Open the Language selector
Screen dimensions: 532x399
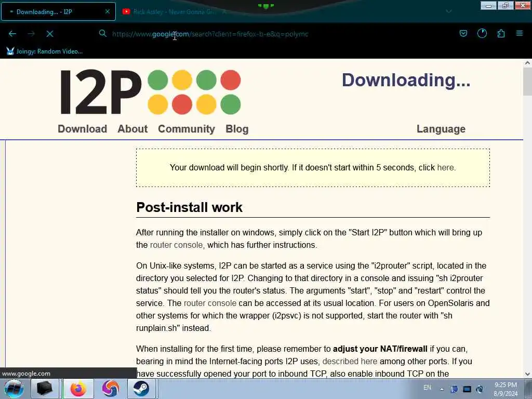441,129
